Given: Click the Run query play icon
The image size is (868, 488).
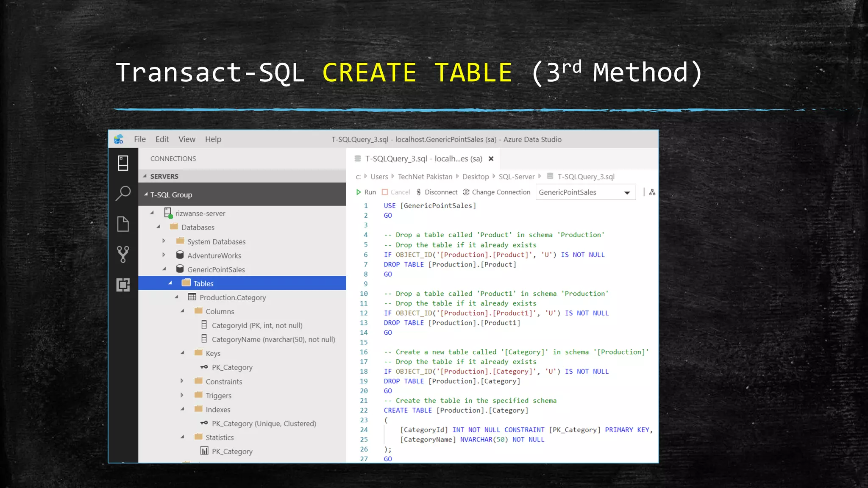Looking at the screenshot, I should tap(359, 192).
